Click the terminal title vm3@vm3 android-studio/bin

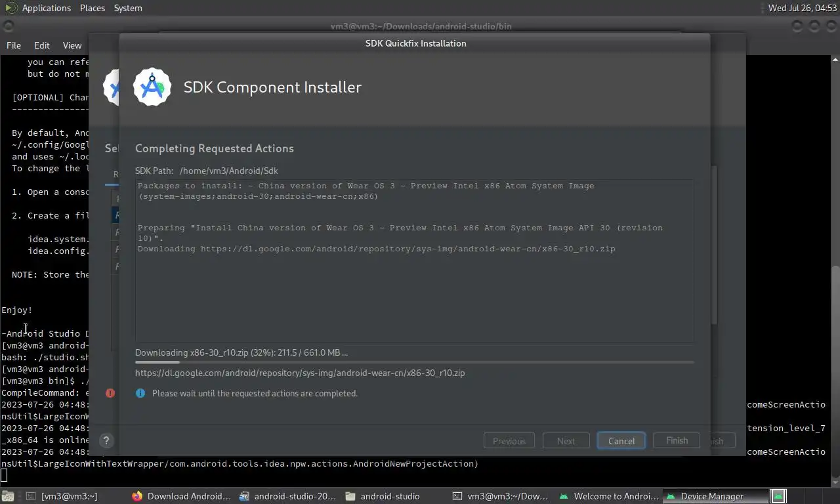pyautogui.click(x=421, y=26)
